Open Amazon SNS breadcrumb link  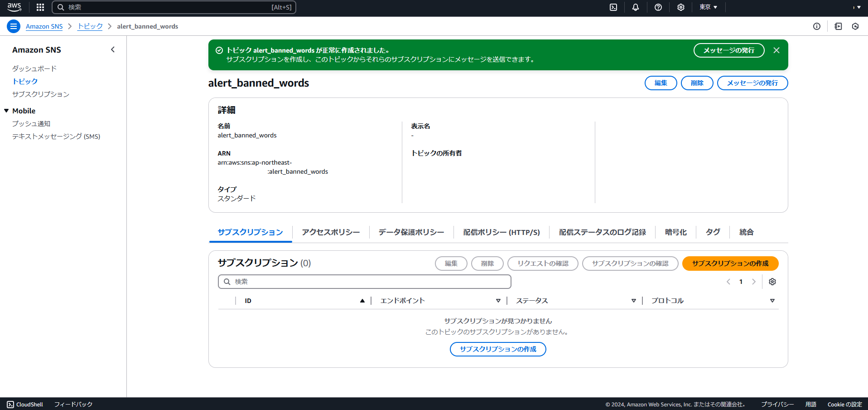tap(44, 26)
